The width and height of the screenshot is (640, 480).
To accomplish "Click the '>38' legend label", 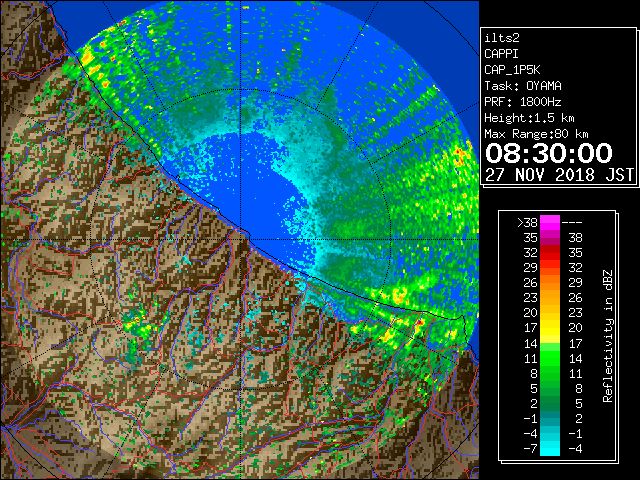I will 527,223.
